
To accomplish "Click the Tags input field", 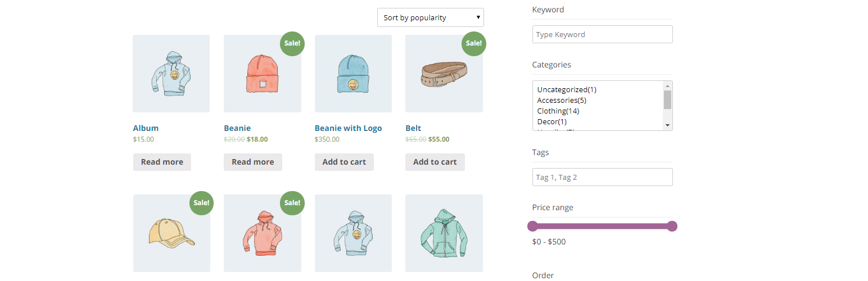I will 602,177.
